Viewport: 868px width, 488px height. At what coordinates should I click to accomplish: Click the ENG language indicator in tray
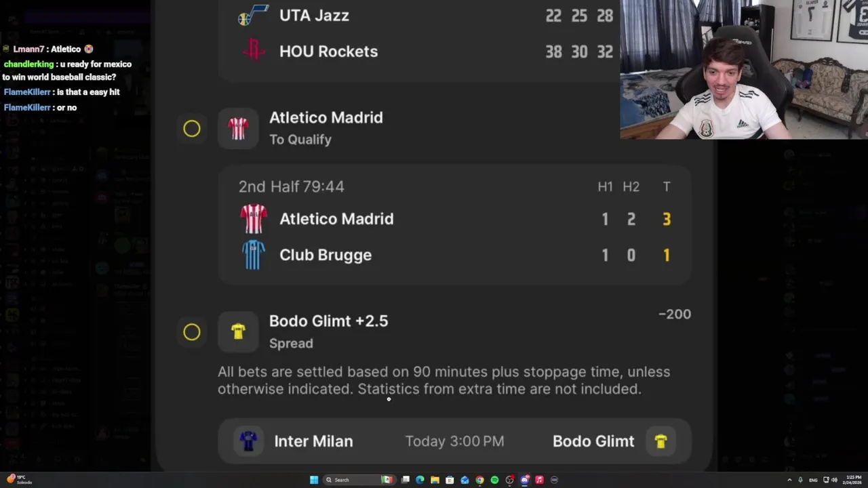tap(813, 480)
